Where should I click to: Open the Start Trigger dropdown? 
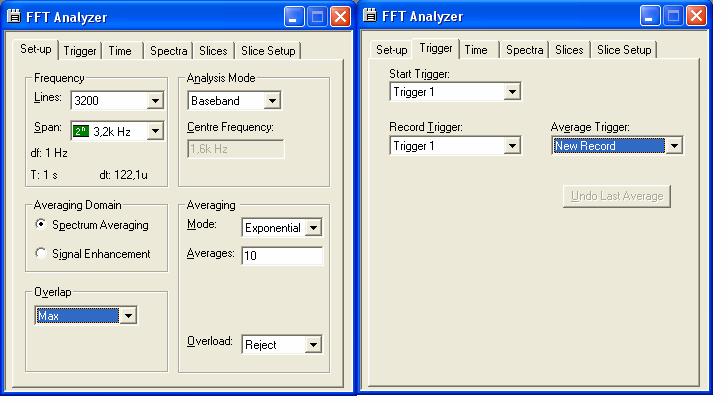point(512,92)
